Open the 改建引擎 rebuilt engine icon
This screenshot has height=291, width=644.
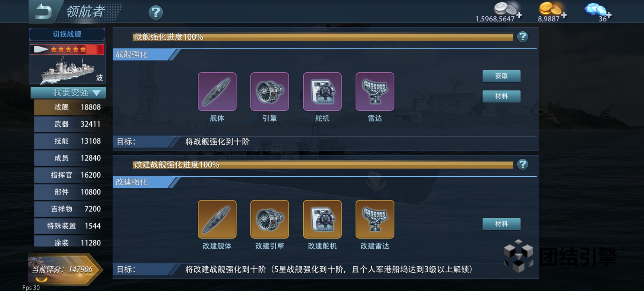[x=270, y=219]
